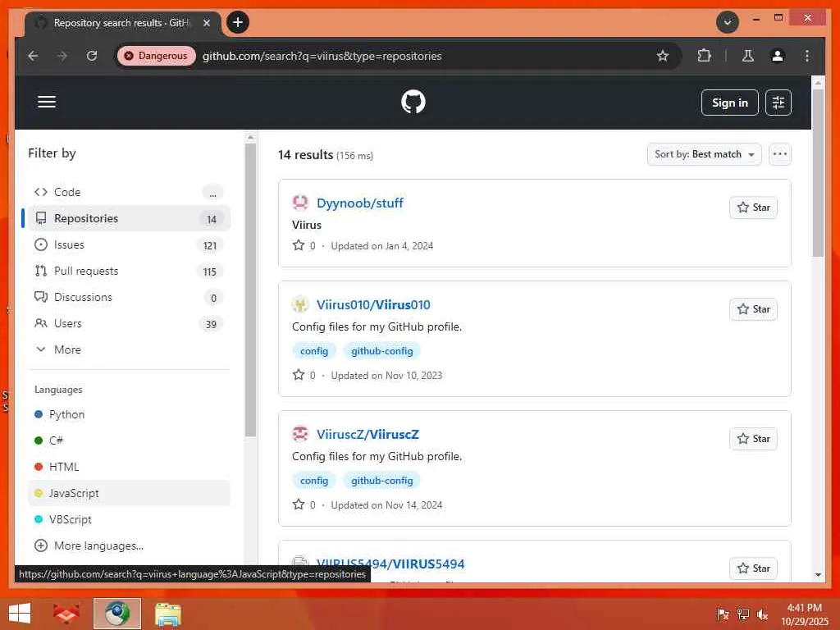Filter by Python language
840x630 pixels.
129,414
